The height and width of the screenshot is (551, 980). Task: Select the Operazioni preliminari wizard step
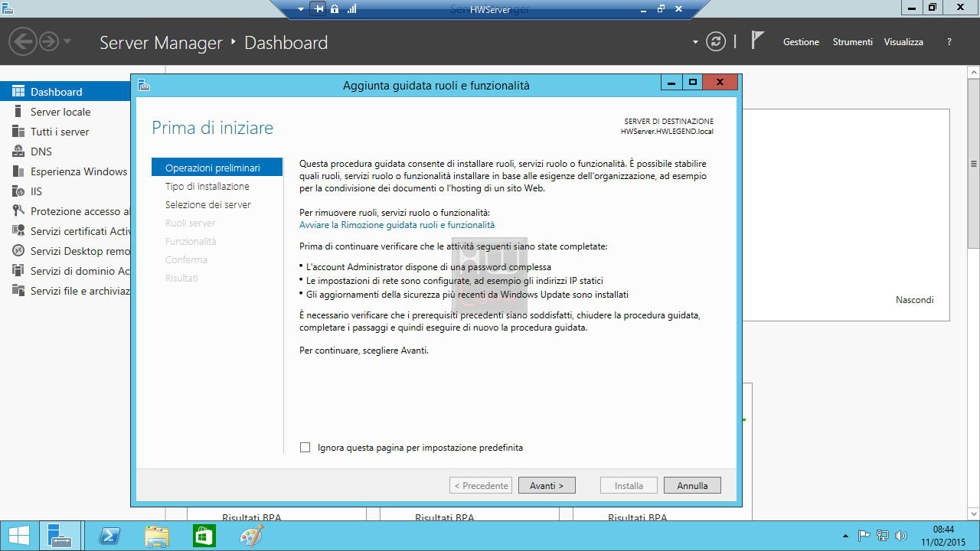tap(217, 168)
